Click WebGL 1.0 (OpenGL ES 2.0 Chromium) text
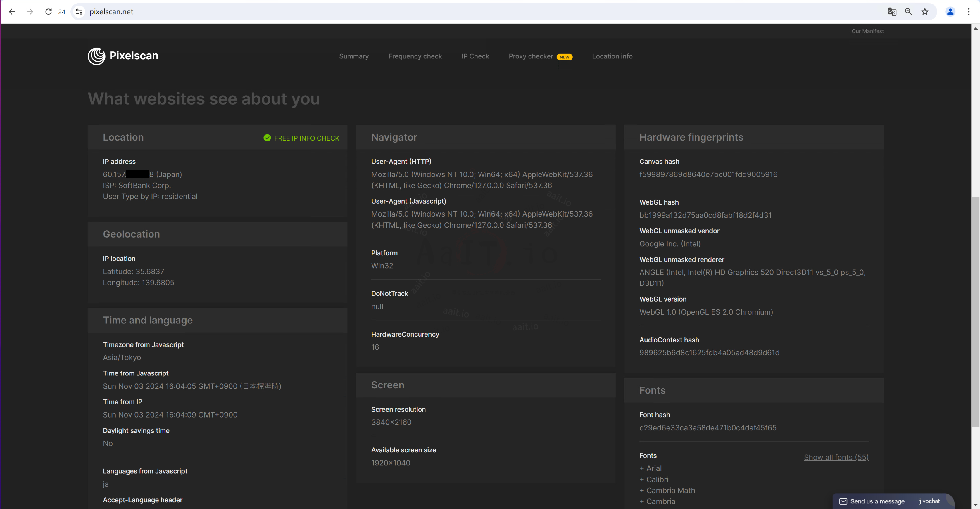Screen dimensions: 980x509 click(706, 312)
